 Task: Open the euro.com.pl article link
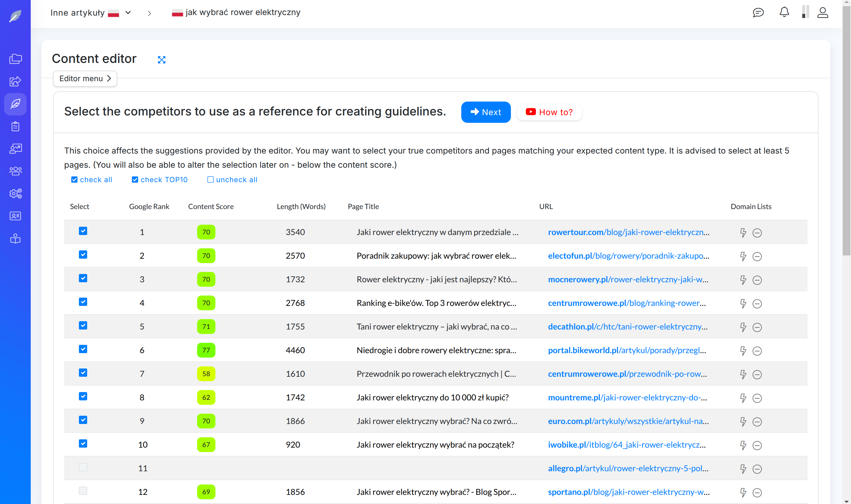pos(628,421)
